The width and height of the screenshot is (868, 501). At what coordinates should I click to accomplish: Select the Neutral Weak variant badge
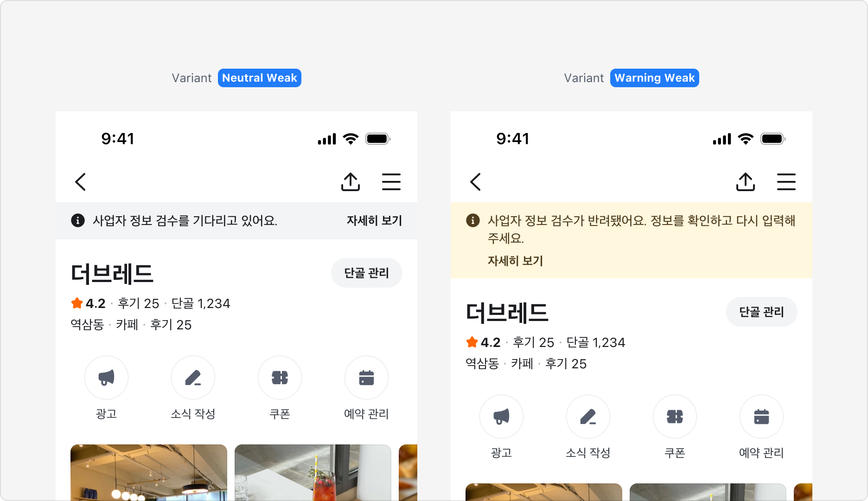(259, 77)
